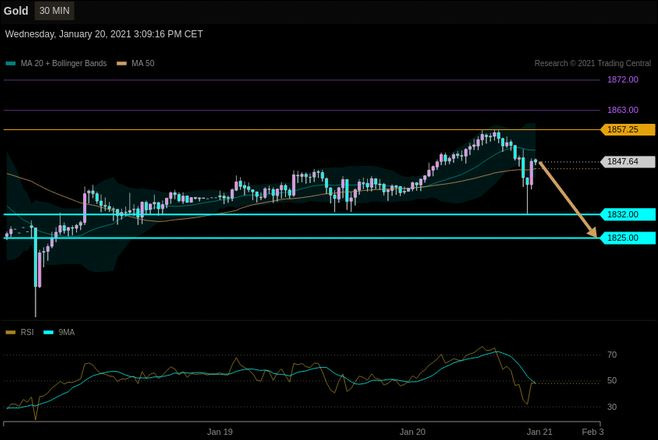Select the chart timestamp 'Wednesday, January 20, 2021 3:09:16 PM CET'
658x440 pixels.
pos(104,34)
